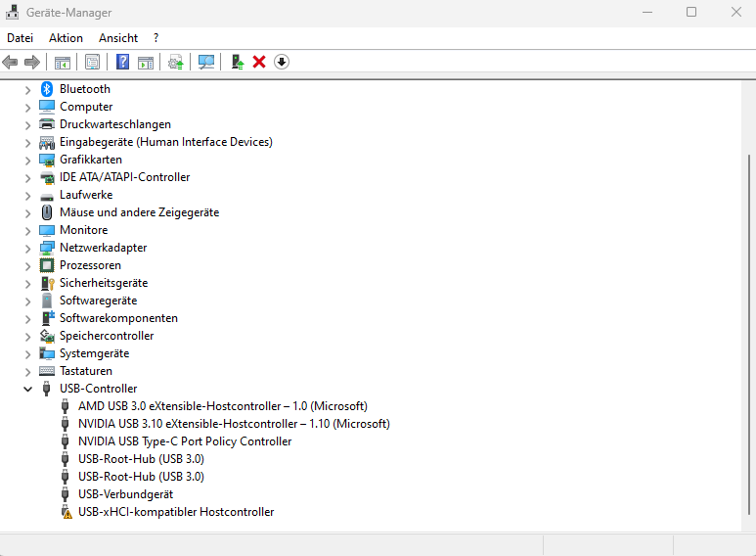Select NVIDIA USB 3.10 eXtensible-Hostcontroller entry
Viewport: 756px width, 556px height.
pos(234,424)
